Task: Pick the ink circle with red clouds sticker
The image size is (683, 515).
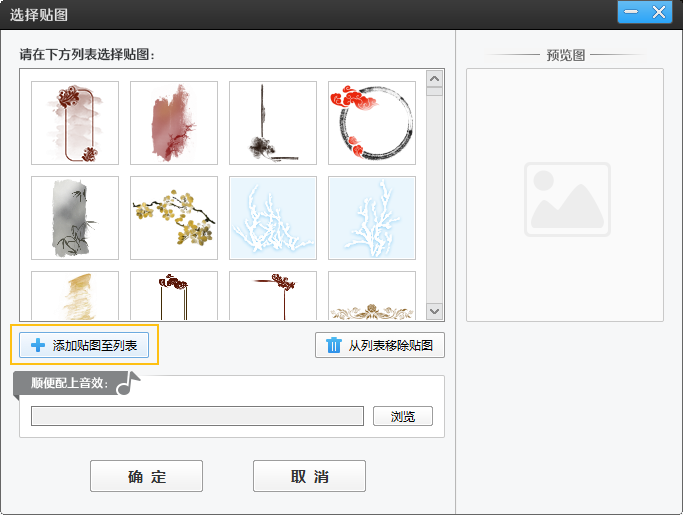Action: click(372, 123)
